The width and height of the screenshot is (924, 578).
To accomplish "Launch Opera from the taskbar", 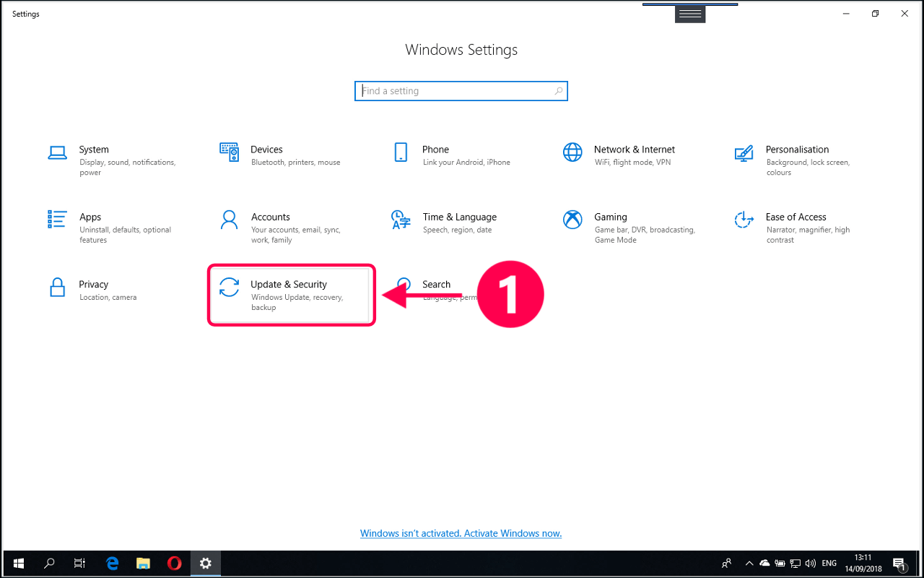I will [x=174, y=564].
